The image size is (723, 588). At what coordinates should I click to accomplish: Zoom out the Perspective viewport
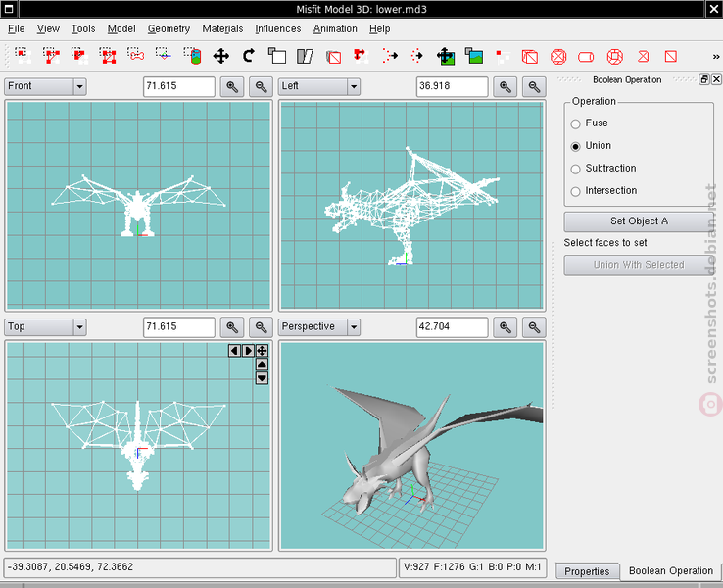(534, 327)
